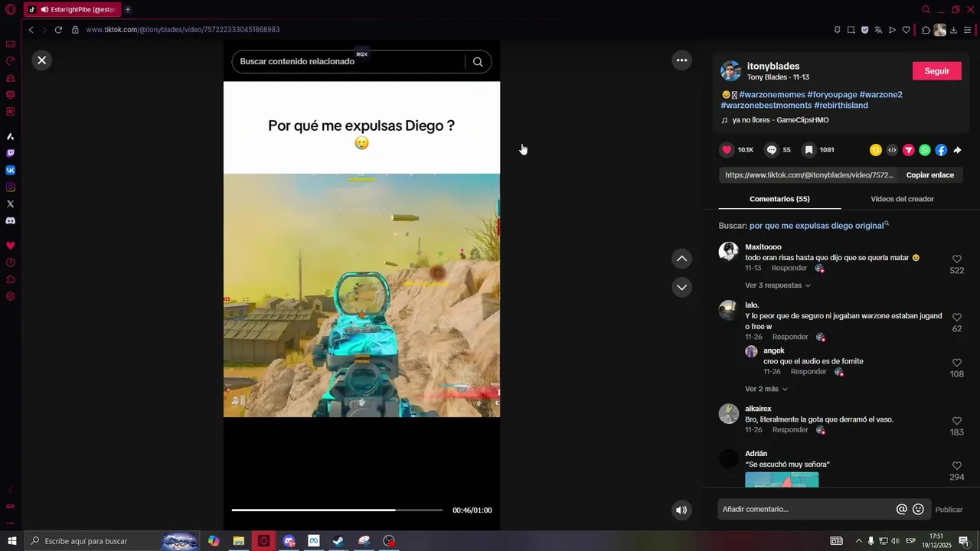Go to next video arrow
The height and width of the screenshot is (551, 980).
681,287
